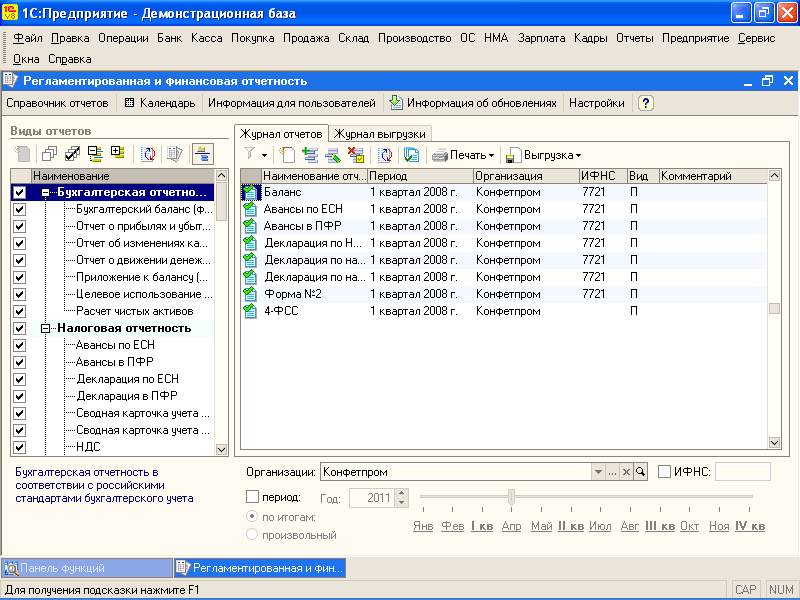Screen dimensions: 800x600
Task: Create a new report from the journal toolbar
Action: tap(287, 155)
